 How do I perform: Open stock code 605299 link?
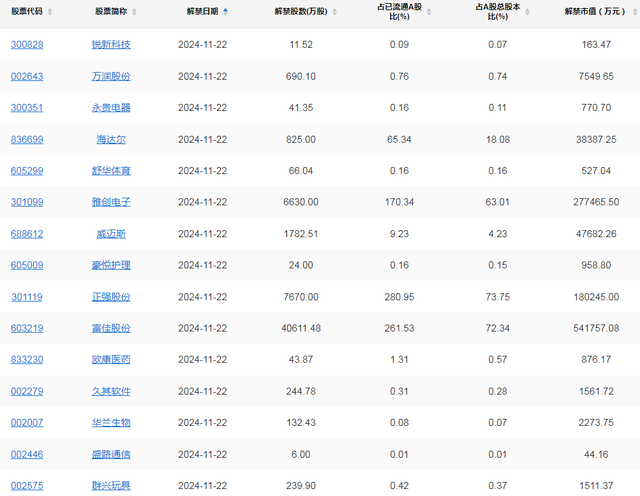(27, 171)
